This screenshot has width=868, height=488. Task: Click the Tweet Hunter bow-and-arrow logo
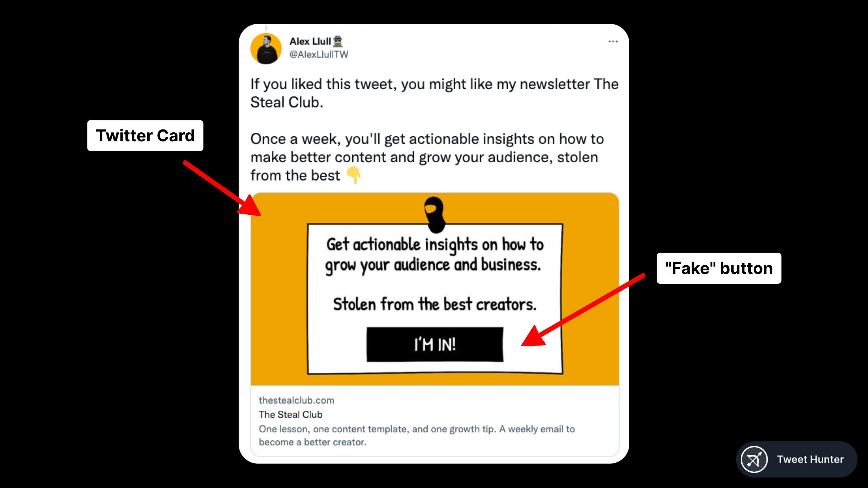point(754,459)
